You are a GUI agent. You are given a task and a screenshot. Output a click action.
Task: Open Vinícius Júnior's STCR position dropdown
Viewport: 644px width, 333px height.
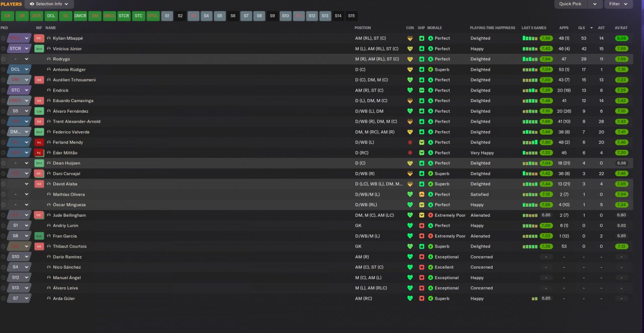19,49
